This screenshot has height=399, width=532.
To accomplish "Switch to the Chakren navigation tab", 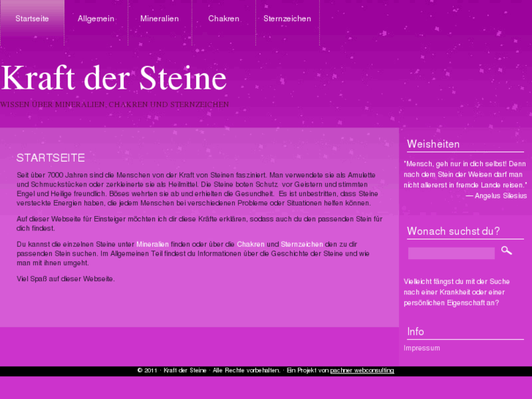I will pos(224,19).
